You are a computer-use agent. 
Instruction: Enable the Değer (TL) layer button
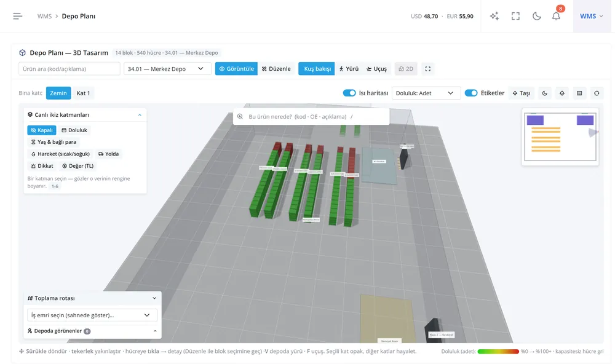[77, 166]
